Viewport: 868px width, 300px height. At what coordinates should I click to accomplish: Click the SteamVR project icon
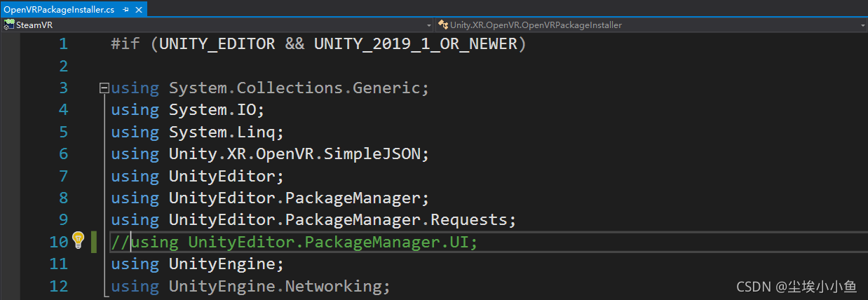[x=9, y=25]
